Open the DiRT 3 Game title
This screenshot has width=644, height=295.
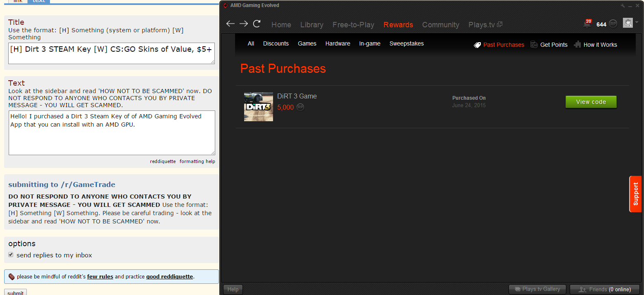click(297, 96)
